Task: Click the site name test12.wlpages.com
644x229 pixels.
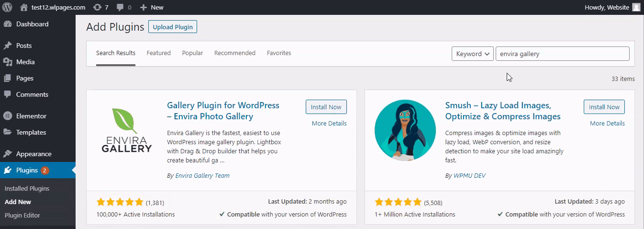Action: pyautogui.click(x=58, y=7)
